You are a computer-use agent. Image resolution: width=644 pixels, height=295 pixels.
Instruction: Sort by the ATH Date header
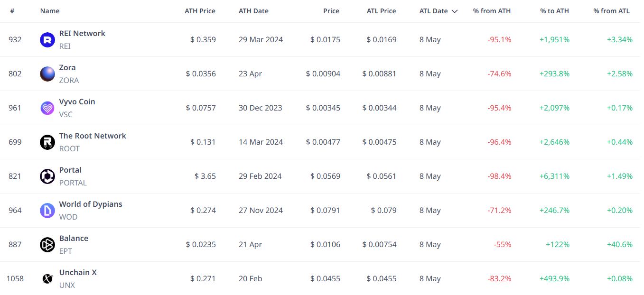tap(253, 11)
